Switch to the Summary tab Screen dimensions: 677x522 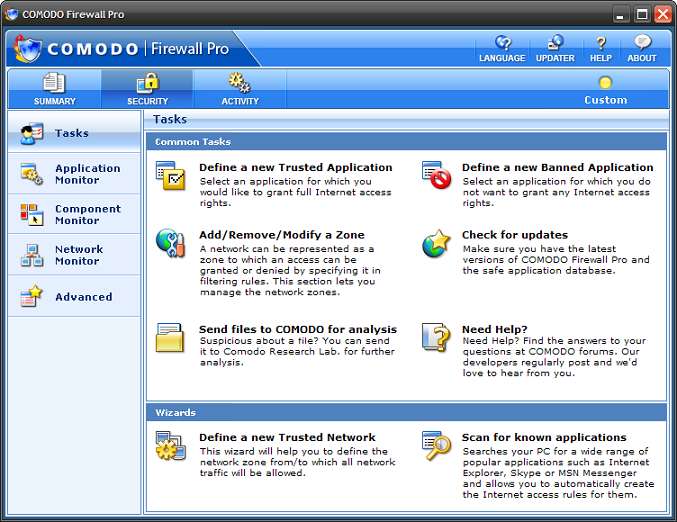[54, 89]
